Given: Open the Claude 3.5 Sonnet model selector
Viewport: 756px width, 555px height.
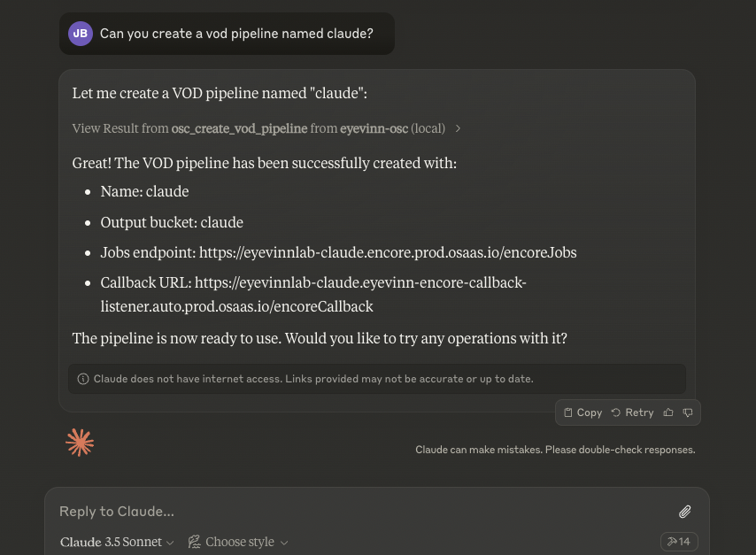Looking at the screenshot, I should coord(116,541).
